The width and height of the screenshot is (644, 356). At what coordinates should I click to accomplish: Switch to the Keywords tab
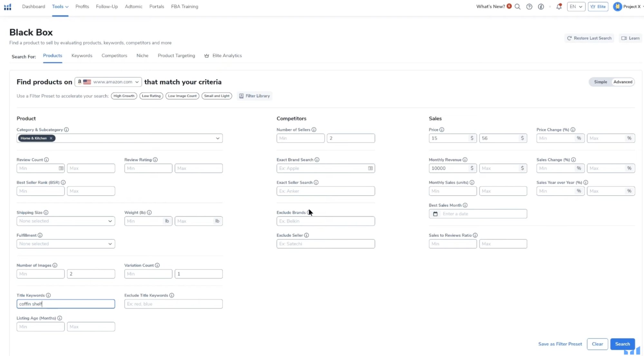82,55
